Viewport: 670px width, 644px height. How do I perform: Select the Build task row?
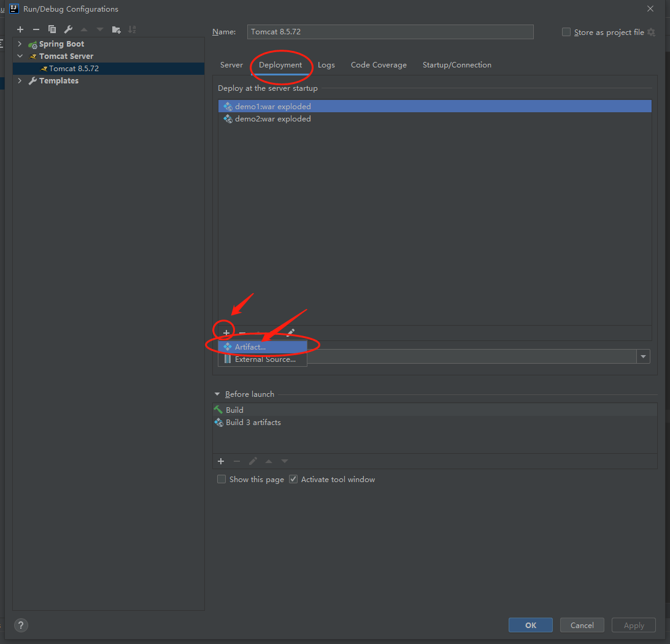[434, 410]
